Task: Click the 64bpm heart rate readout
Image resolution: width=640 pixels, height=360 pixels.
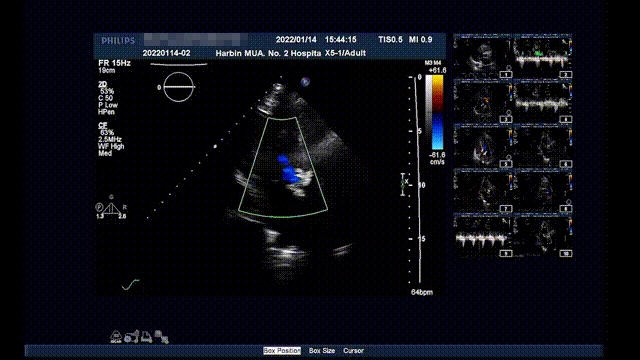Action: pos(422,292)
